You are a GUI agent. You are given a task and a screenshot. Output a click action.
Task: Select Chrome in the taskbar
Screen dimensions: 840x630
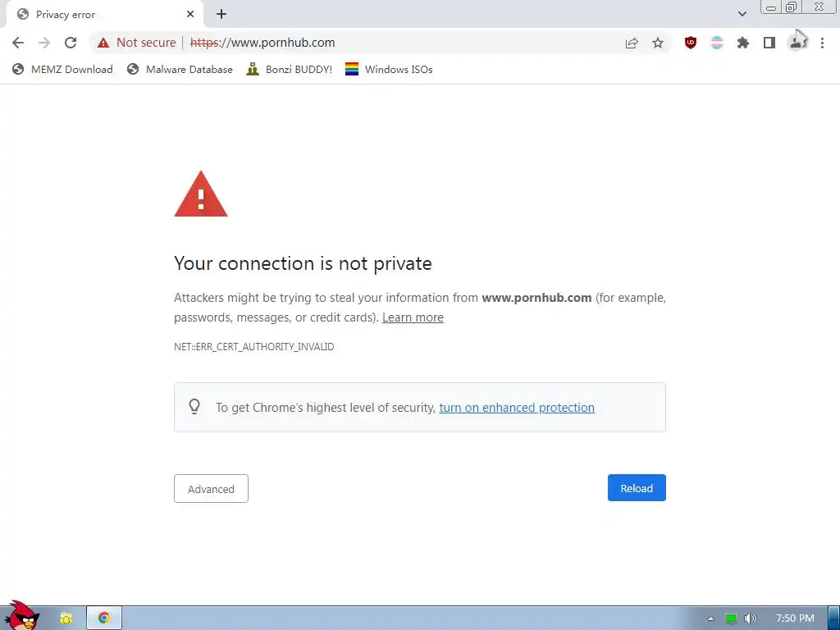tap(104, 619)
